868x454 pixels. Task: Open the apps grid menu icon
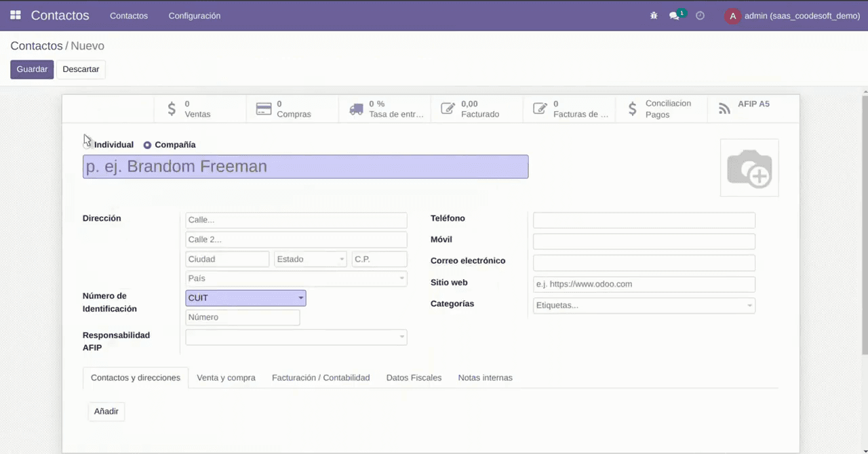[x=16, y=15]
